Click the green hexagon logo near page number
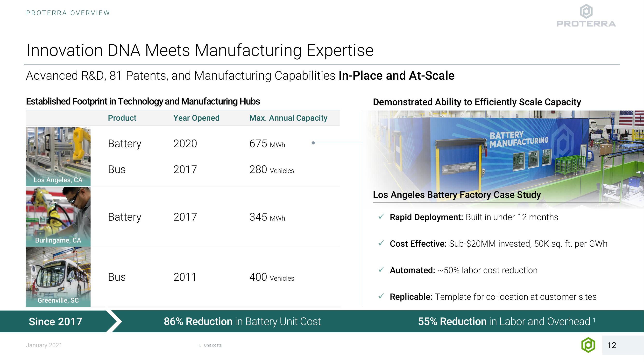Image resolution: width=644 pixels, height=362 pixels. [x=588, y=345]
